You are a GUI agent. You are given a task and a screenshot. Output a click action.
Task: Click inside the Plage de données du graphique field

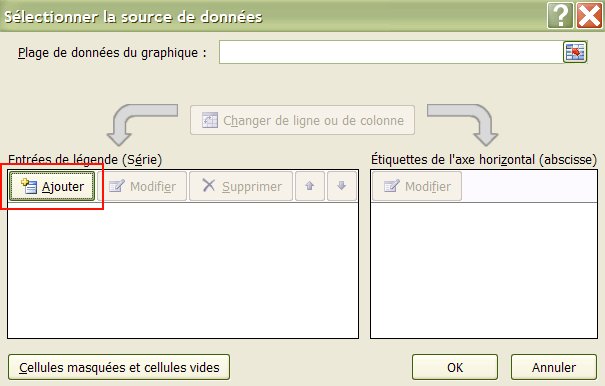point(391,52)
